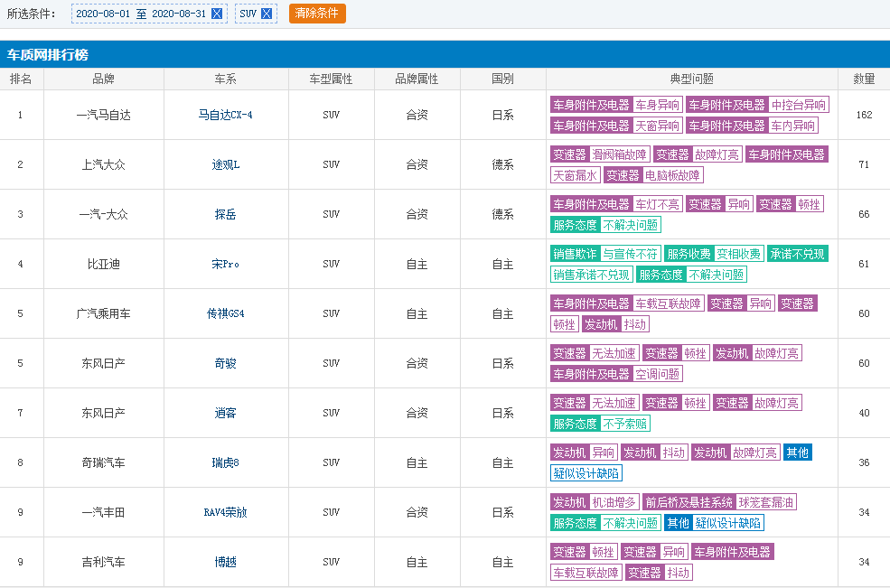Click the 承诺不兑现 tag in 宋Pro row
Viewport: 890px width, 588px height.
798,254
